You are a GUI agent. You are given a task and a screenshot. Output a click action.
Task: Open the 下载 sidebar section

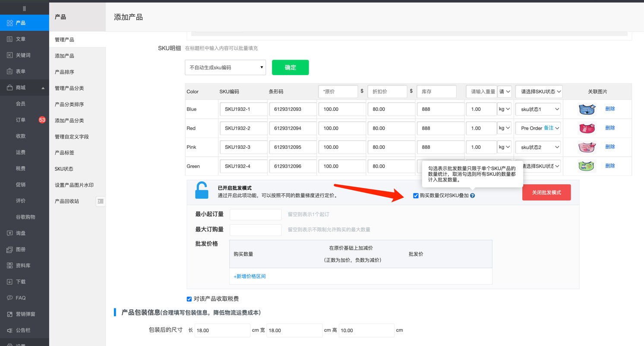point(20,282)
